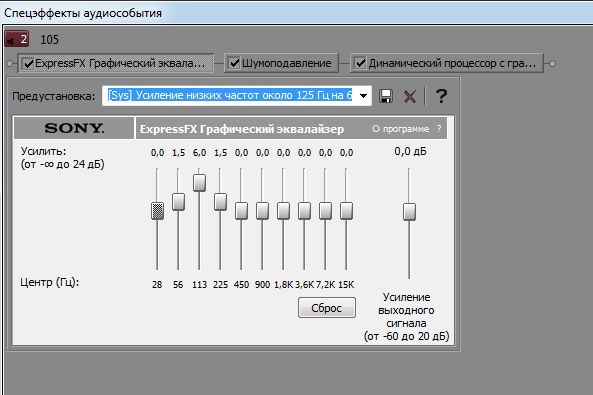The height and width of the screenshot is (395, 593).
Task: Click the chain end node circle
Action: point(552,64)
